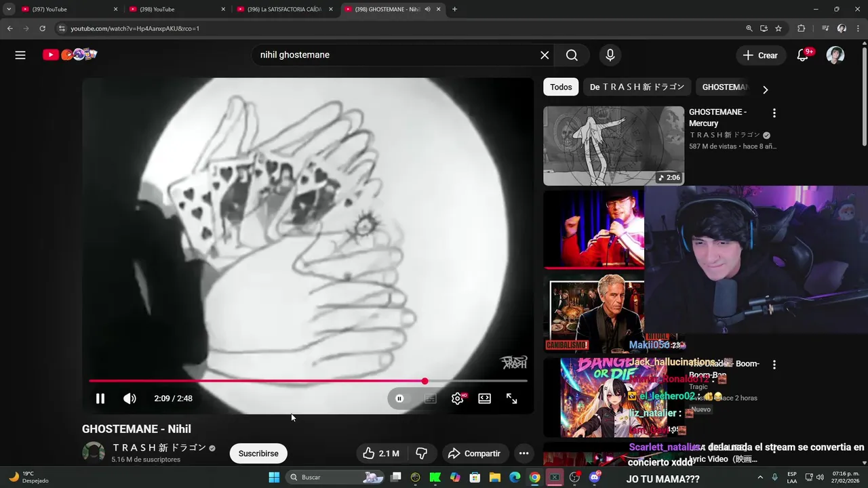Enter fullscreen mode
The width and height of the screenshot is (868, 488).
(x=512, y=399)
